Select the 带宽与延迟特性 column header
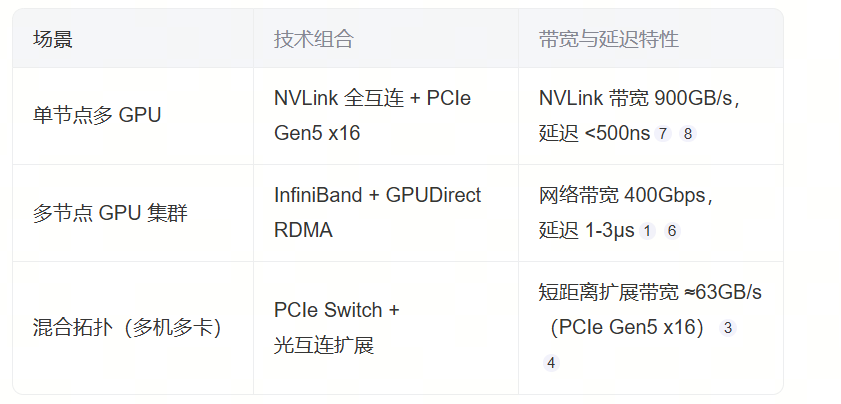The height and width of the screenshot is (404, 841). point(609,39)
